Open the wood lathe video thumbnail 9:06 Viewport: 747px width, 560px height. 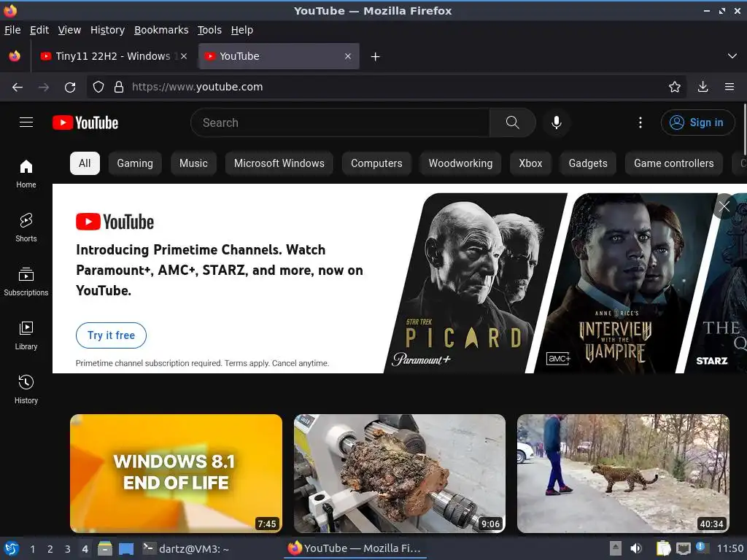(x=400, y=473)
